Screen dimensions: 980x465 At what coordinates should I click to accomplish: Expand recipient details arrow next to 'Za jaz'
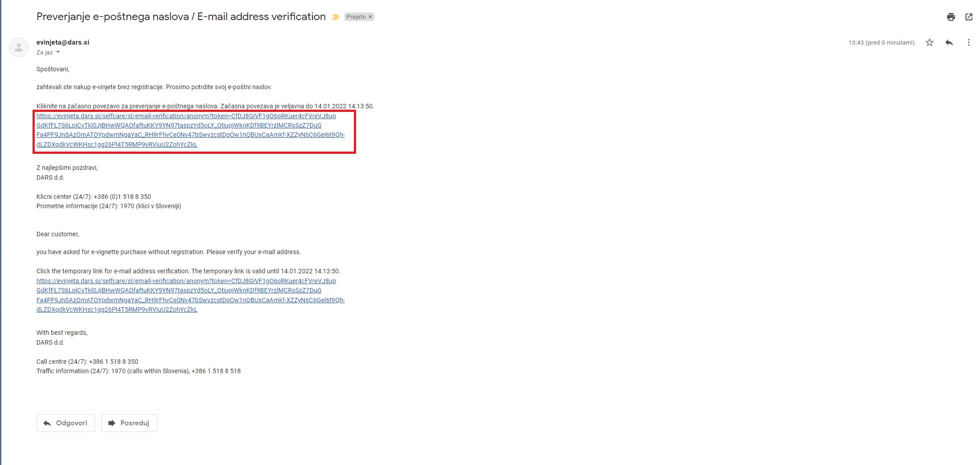[x=58, y=53]
